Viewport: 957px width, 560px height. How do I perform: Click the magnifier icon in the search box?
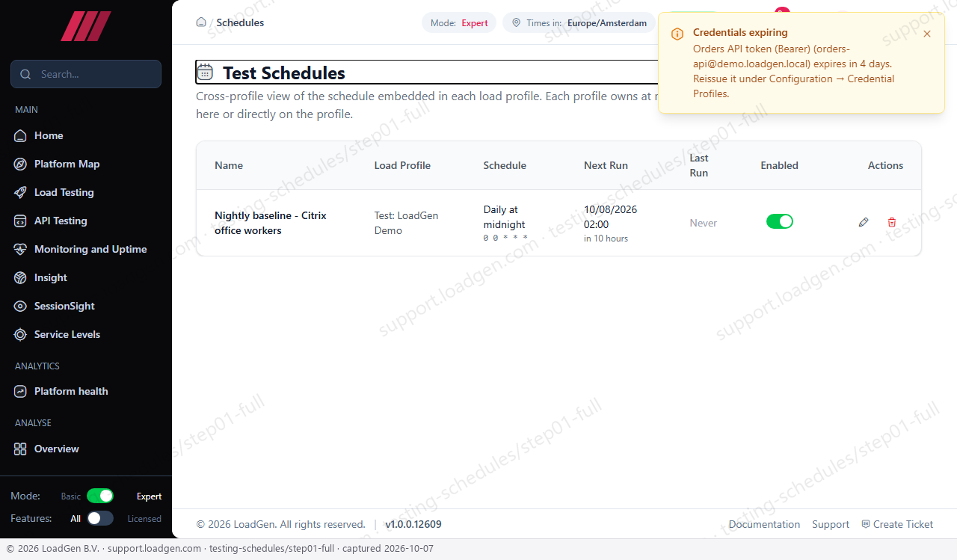[26, 74]
